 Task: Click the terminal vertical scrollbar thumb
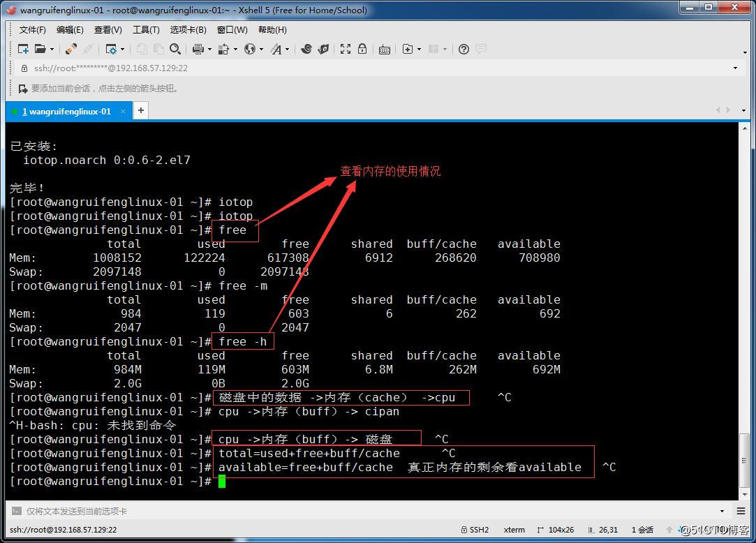point(744,461)
